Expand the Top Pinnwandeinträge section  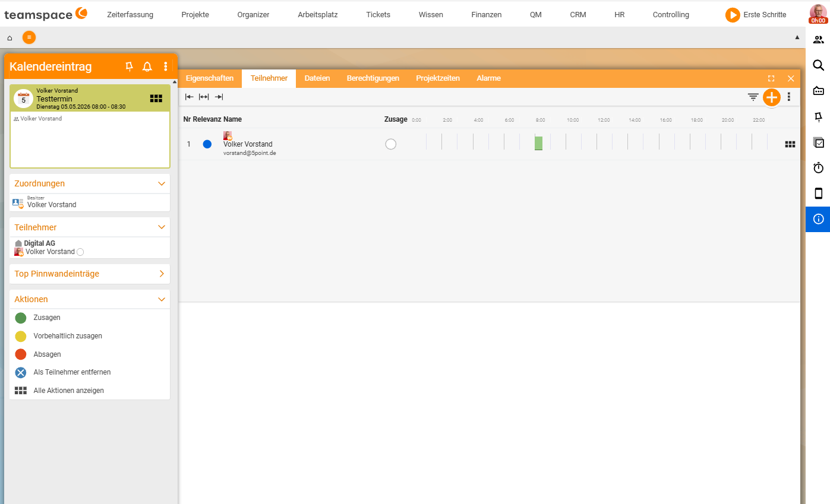(162, 274)
